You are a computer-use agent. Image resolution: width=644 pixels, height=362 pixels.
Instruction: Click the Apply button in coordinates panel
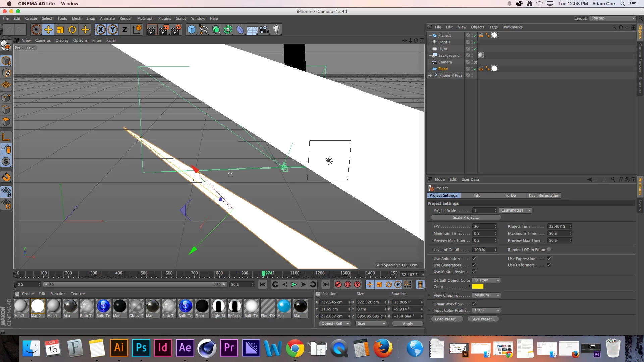point(408,324)
